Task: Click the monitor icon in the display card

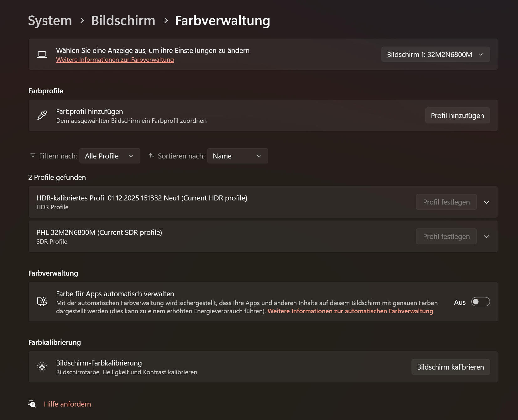Action: tap(42, 54)
